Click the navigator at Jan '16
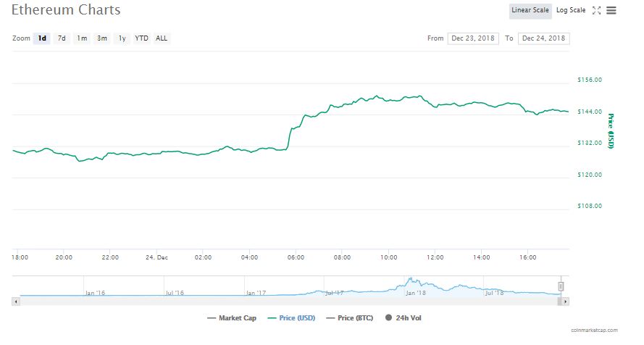 pos(95,293)
